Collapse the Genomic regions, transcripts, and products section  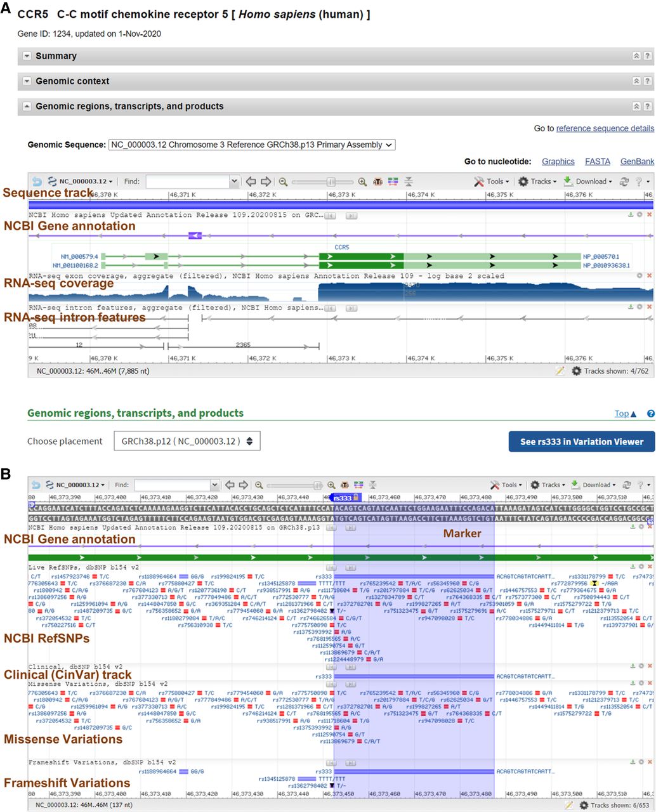[x=27, y=106]
